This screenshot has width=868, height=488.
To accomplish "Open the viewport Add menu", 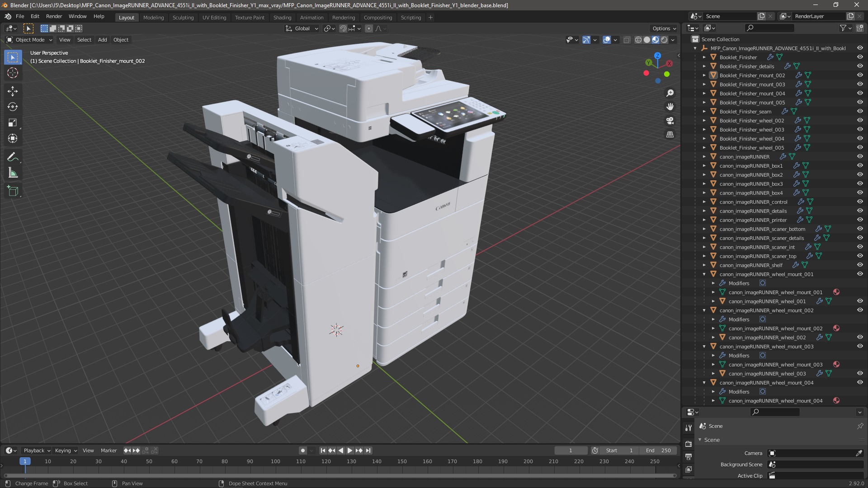I will pos(103,40).
